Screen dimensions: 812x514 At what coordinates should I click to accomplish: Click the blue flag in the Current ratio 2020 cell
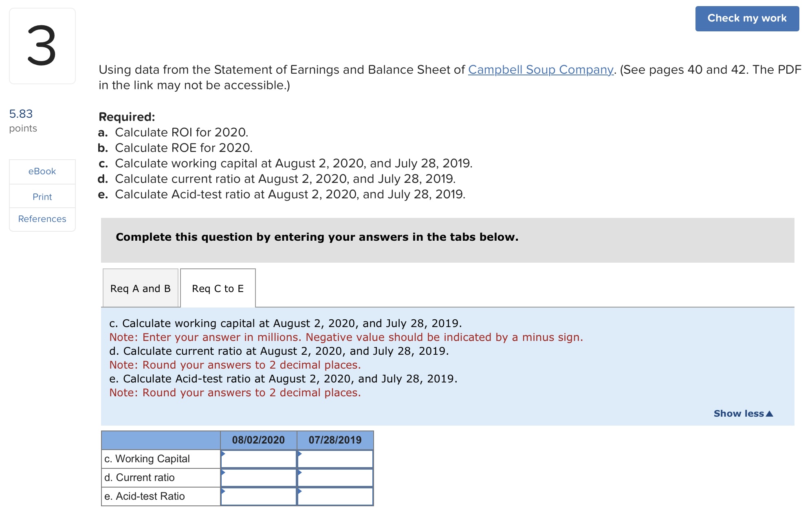tap(224, 472)
